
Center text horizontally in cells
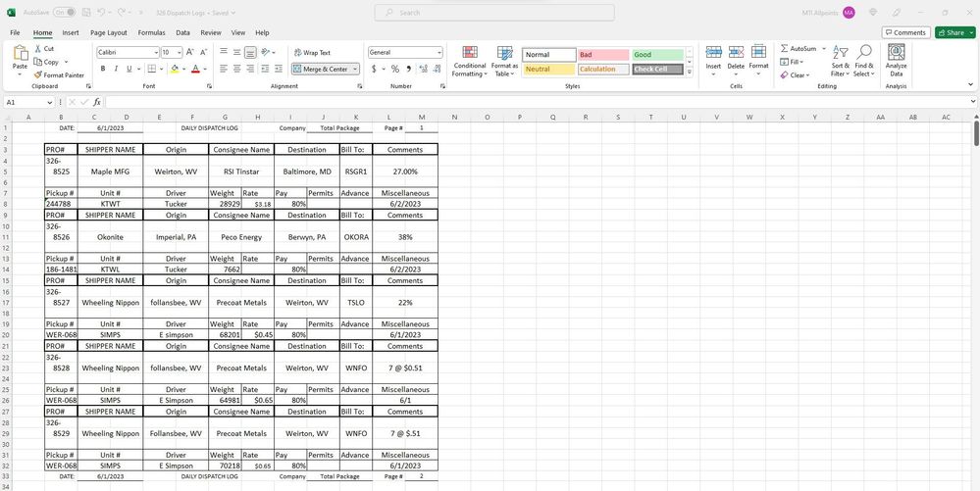(236, 69)
